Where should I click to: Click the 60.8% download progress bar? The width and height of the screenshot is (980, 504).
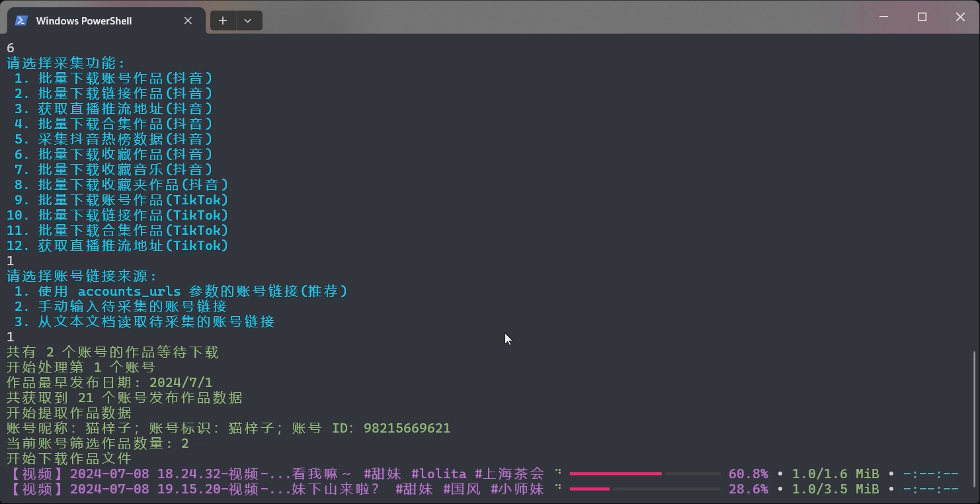click(645, 474)
